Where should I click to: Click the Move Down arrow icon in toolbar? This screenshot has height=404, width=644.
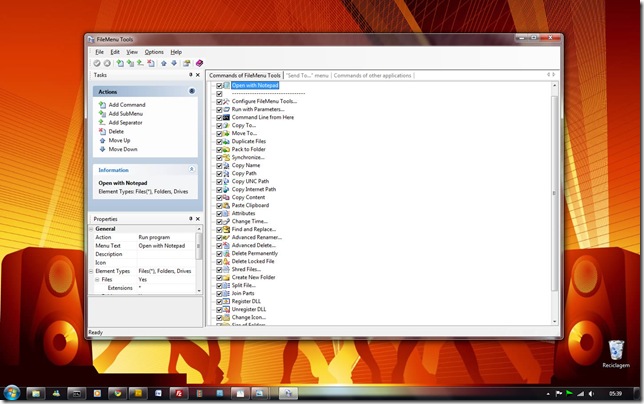pos(174,63)
